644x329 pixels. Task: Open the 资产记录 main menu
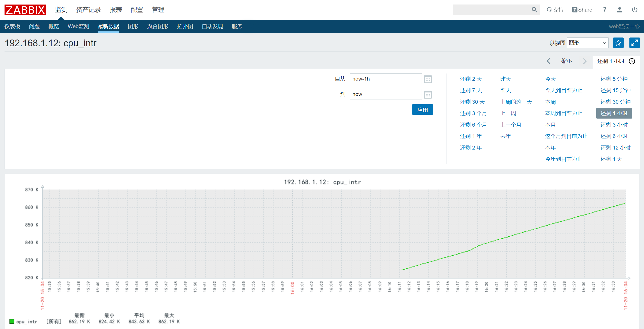tap(89, 10)
